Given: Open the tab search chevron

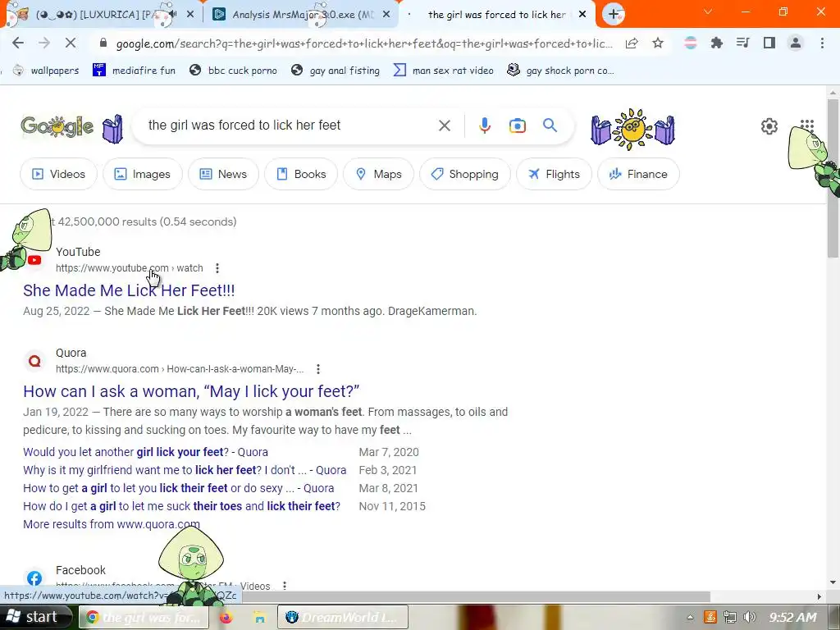Looking at the screenshot, I should tap(708, 11).
